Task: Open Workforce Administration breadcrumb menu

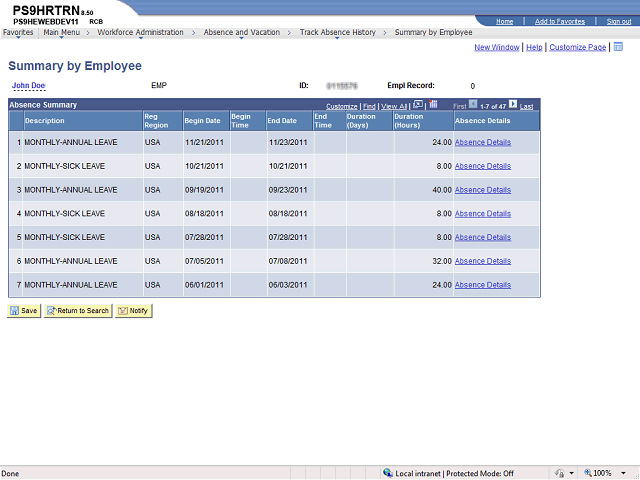Action: tap(140, 33)
